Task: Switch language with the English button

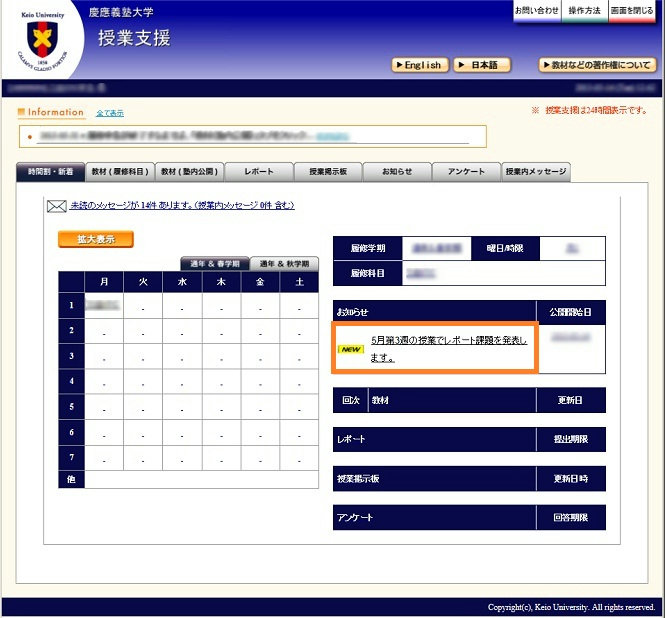Action: click(x=418, y=65)
